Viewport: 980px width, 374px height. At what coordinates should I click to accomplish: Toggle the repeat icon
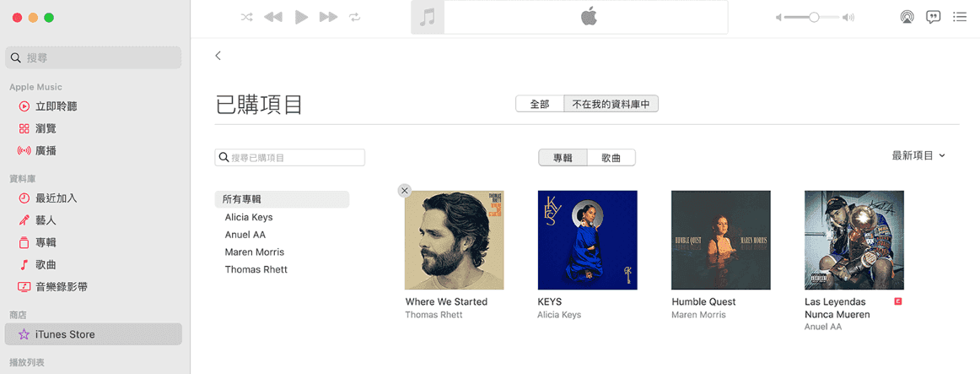point(356,18)
